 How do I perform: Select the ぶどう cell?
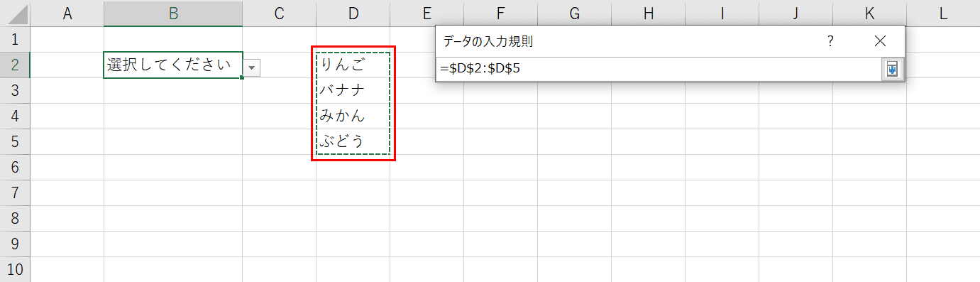(x=353, y=141)
